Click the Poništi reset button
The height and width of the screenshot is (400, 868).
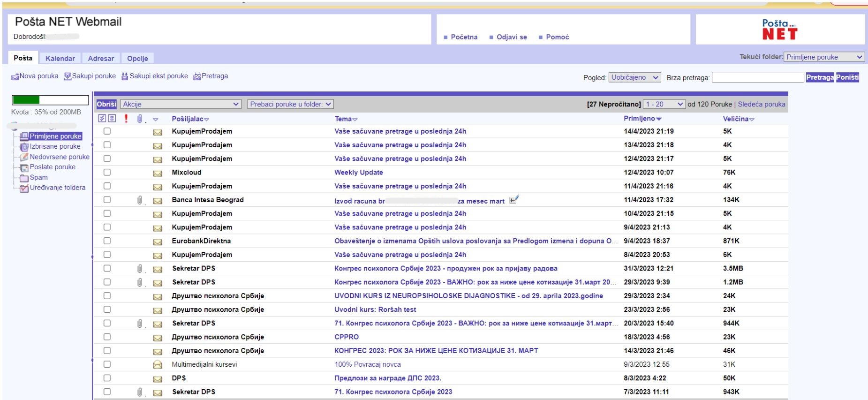click(x=847, y=77)
